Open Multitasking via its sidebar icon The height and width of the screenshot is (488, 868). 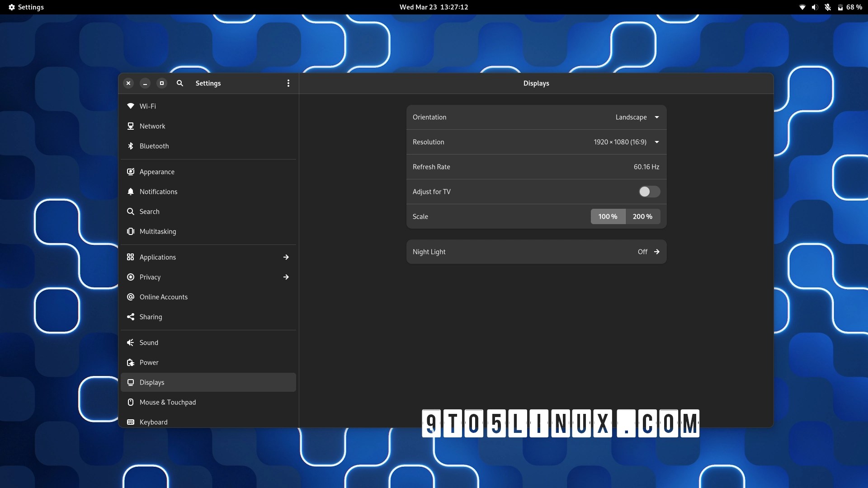(x=131, y=231)
